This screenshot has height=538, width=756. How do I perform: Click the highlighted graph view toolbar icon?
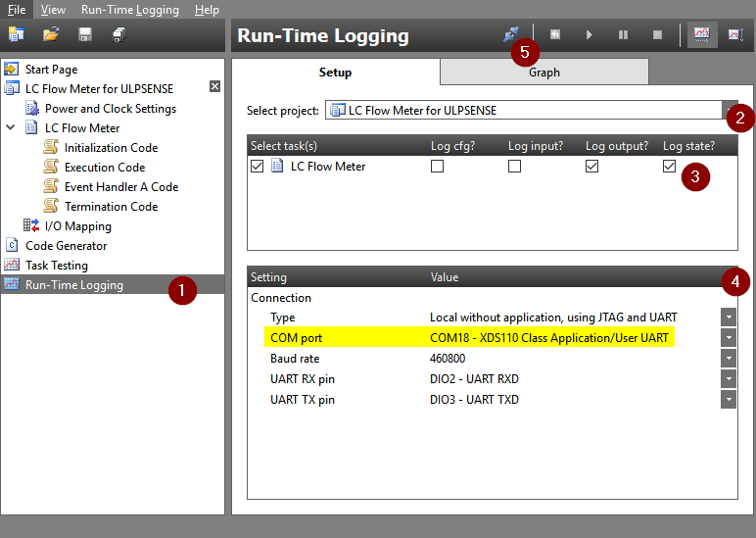pyautogui.click(x=701, y=34)
